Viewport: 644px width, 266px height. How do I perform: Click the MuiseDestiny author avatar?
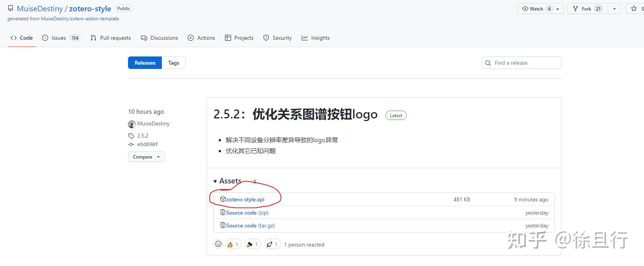(x=132, y=124)
